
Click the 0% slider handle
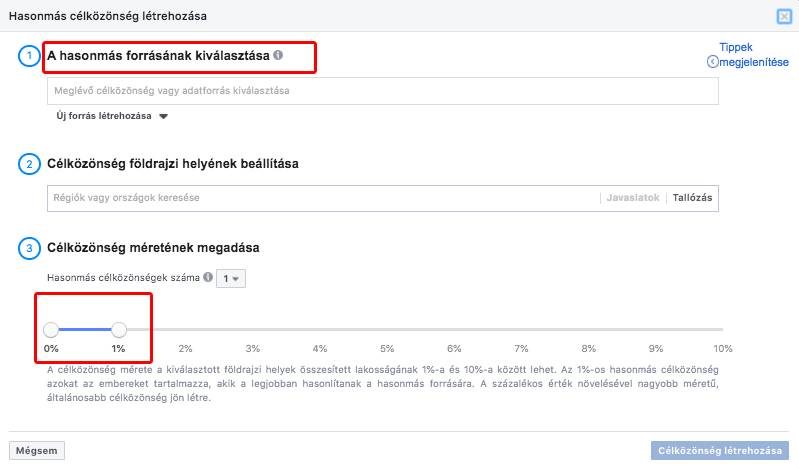point(51,330)
